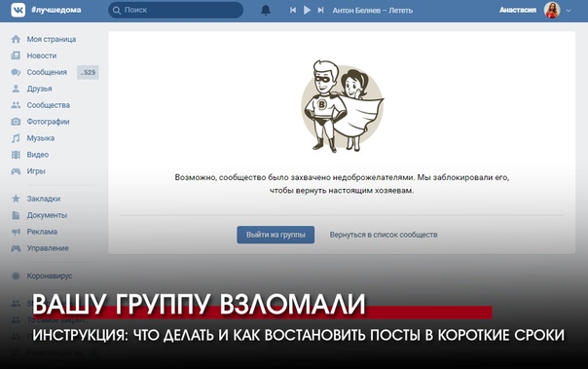This screenshot has height=369, width=588.
Task: Open Коронавирус section
Action: (50, 276)
